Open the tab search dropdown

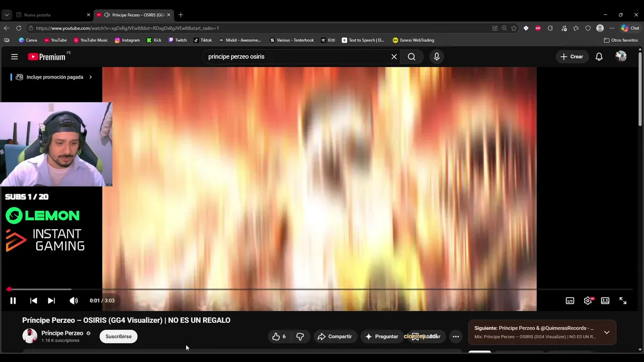(7, 15)
